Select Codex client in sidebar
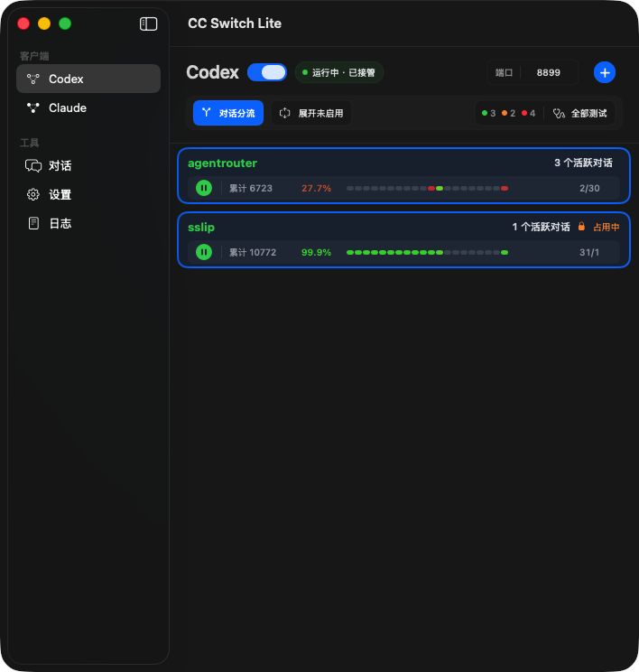The width and height of the screenshot is (639, 672). 88,79
